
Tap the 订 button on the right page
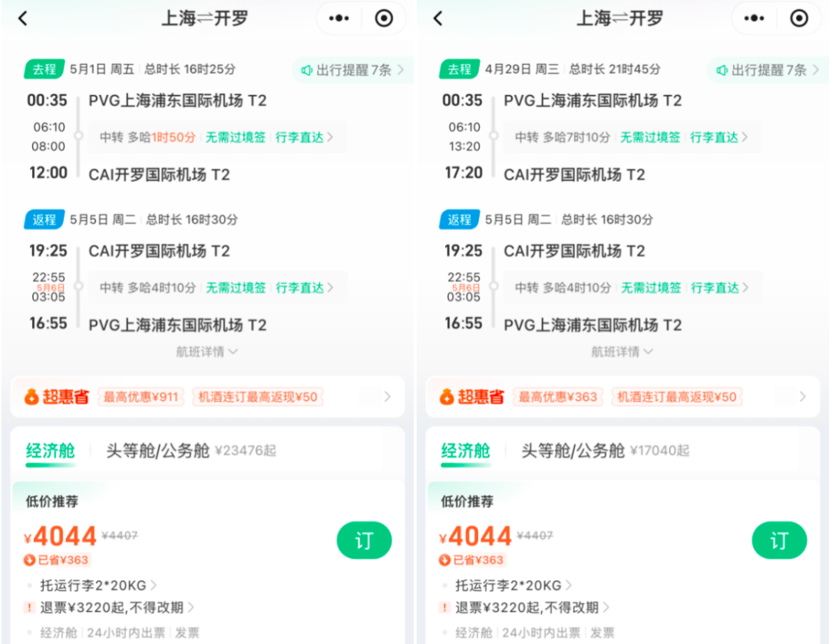[779, 540]
